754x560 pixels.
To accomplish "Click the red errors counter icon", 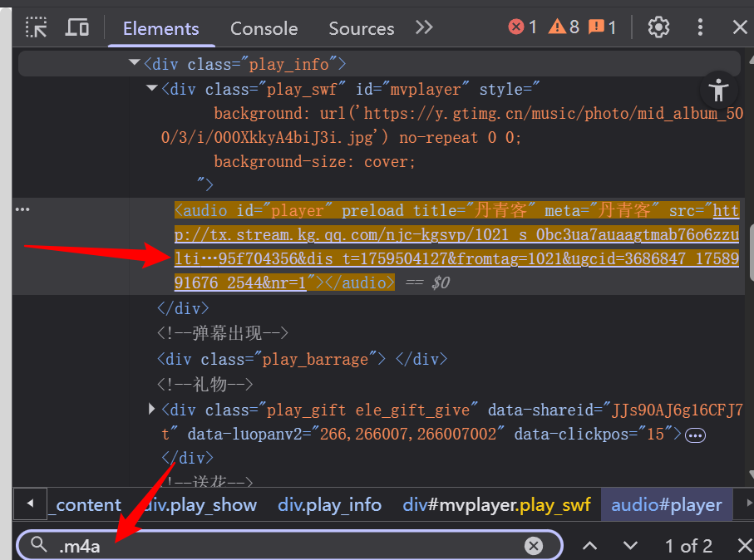I will click(x=522, y=27).
